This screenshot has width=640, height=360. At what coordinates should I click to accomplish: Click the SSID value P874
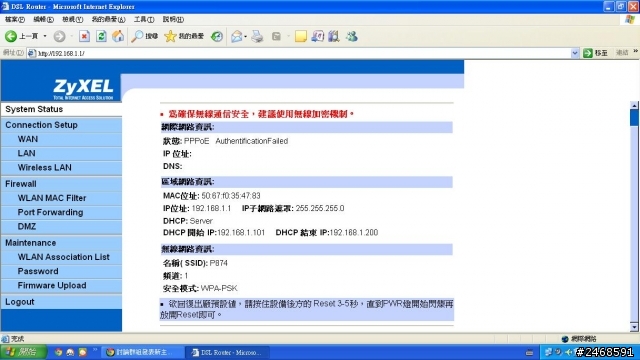tap(218, 263)
